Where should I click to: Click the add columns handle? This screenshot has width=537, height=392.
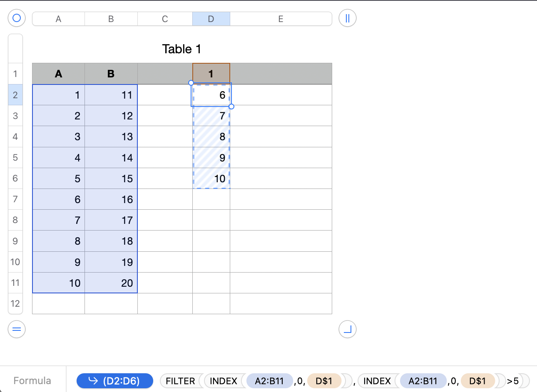[x=347, y=18]
